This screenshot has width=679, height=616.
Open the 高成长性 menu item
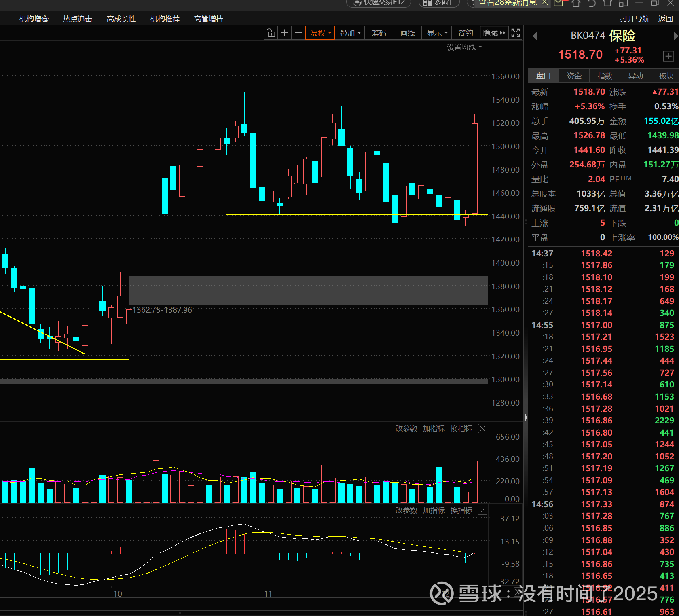tap(121, 19)
